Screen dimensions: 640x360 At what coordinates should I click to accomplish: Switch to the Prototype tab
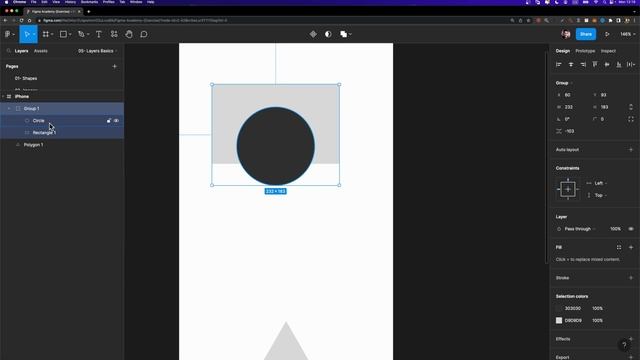[585, 51]
